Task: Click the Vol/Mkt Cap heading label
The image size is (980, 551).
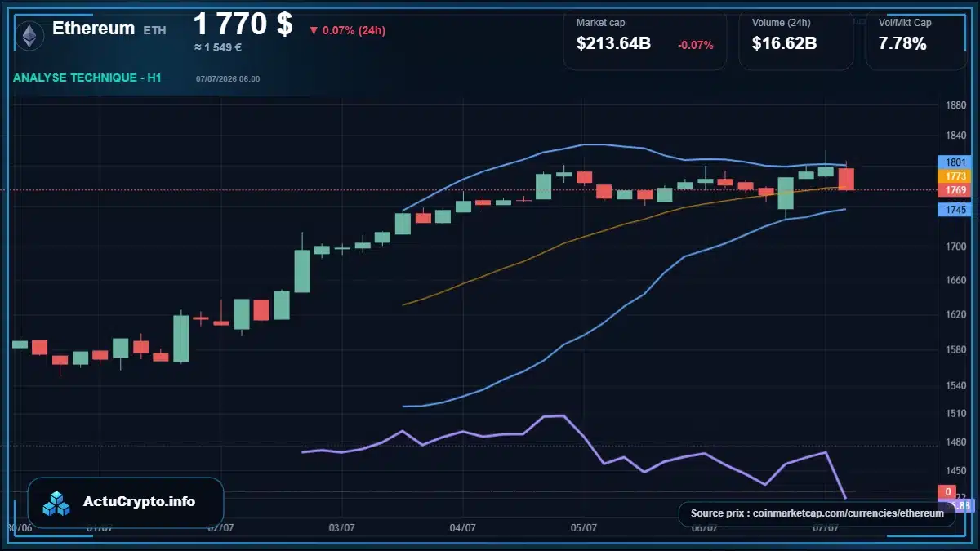Action: (x=905, y=23)
